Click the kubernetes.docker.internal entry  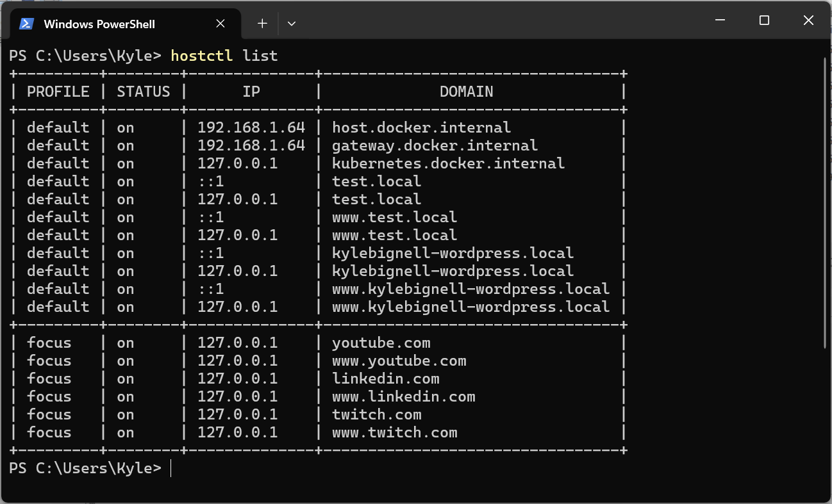pyautogui.click(x=447, y=163)
